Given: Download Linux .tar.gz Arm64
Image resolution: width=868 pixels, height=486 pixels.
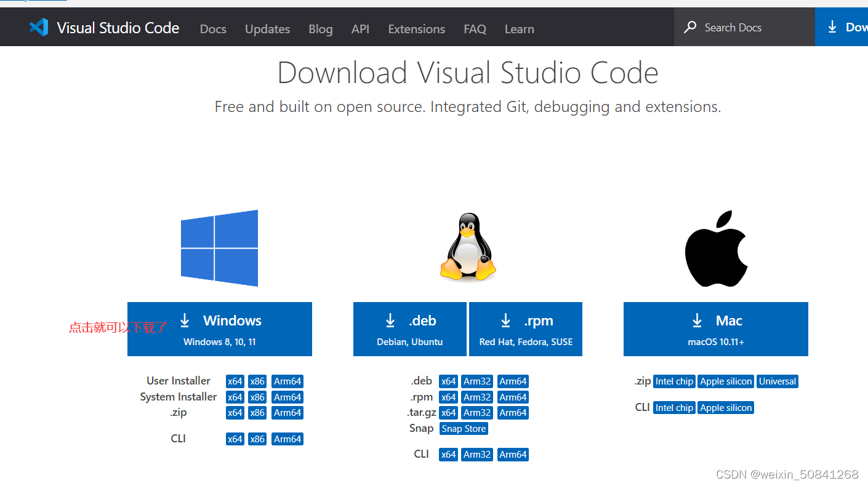Looking at the screenshot, I should click(513, 413).
